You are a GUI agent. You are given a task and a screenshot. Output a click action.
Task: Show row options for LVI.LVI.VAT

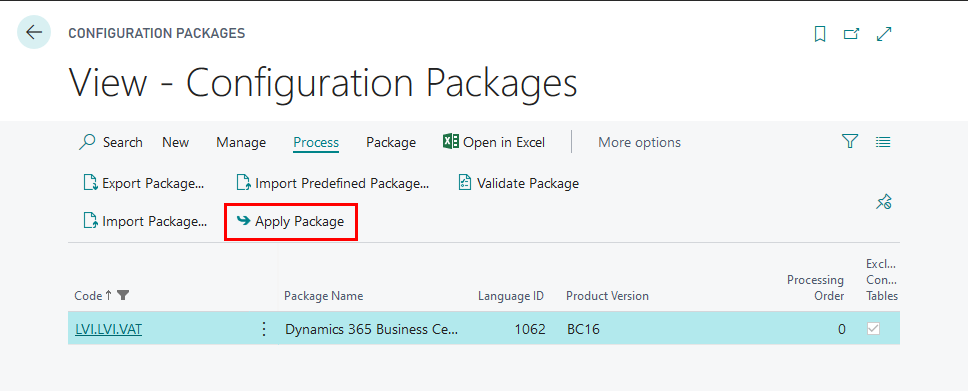click(264, 329)
